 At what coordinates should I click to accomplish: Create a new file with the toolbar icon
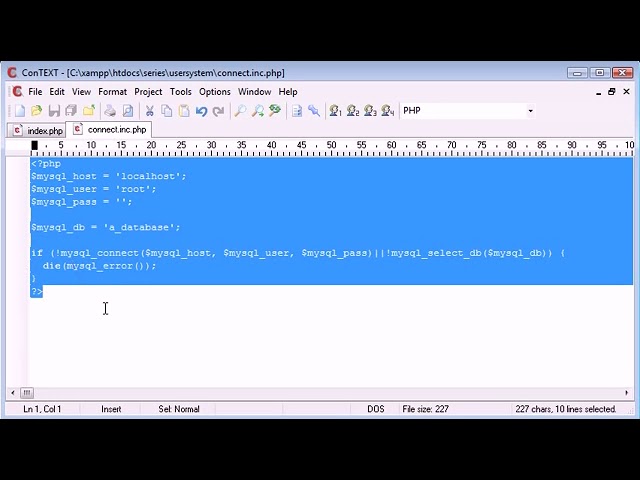pos(20,111)
